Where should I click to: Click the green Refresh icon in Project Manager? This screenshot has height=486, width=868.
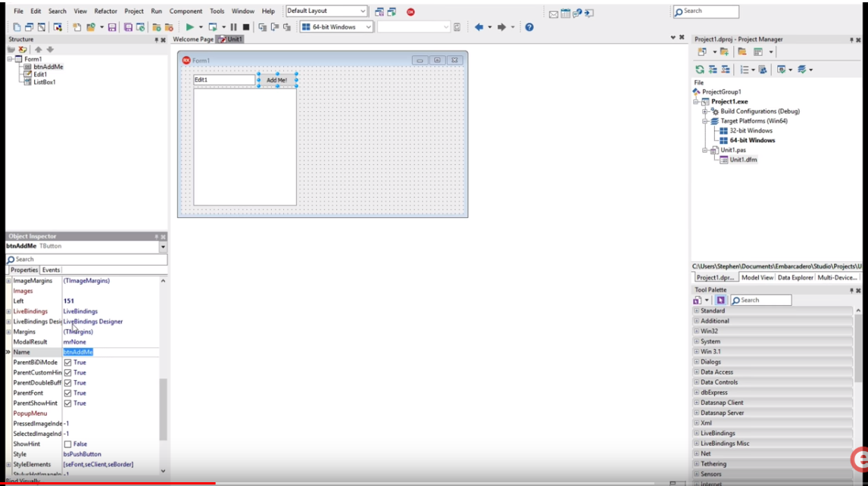700,69
